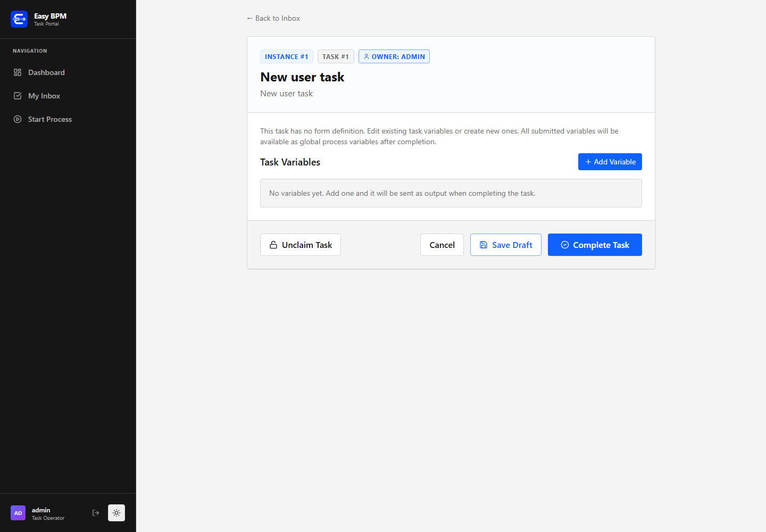Click the 'No variables yet' notice
This screenshot has width=766, height=532.
(x=451, y=193)
